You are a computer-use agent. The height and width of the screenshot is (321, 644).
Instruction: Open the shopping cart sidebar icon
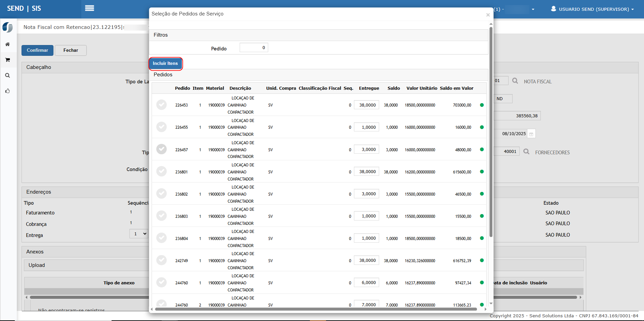(x=7, y=60)
